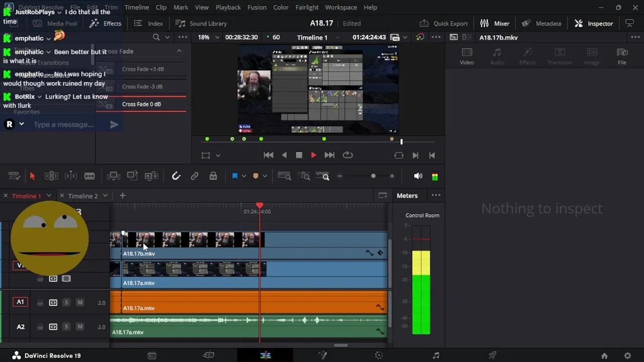Toggle Snapping magnet in toolbar
644x362 pixels.
click(x=176, y=176)
